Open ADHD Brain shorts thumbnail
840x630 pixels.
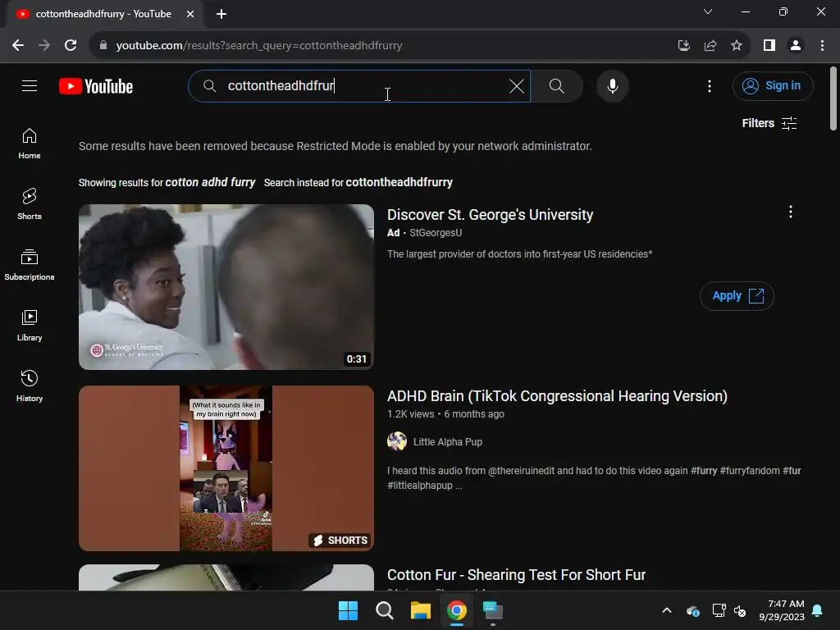226,468
